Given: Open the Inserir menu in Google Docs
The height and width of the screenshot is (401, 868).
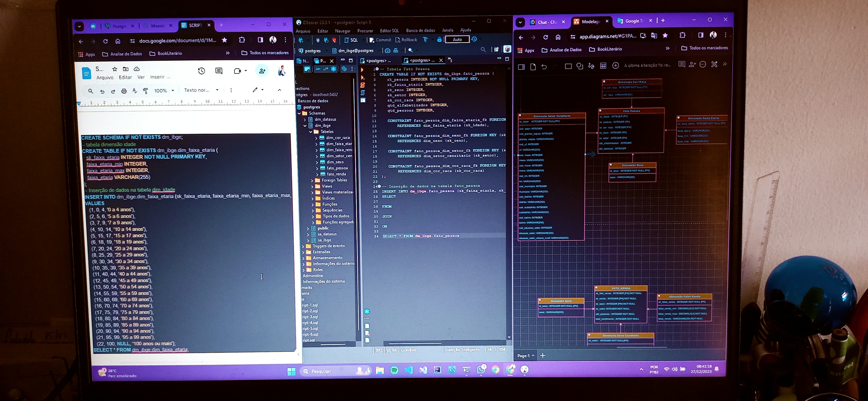Looking at the screenshot, I should click(157, 77).
